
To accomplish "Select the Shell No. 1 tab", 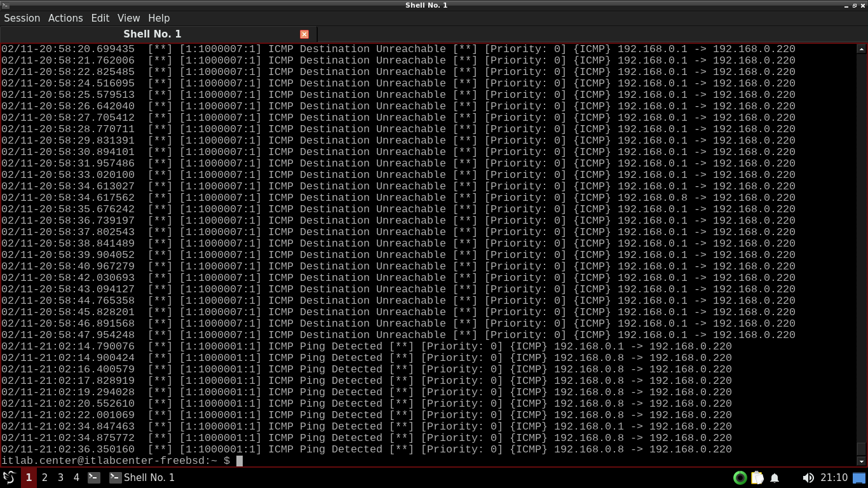I will point(153,34).
